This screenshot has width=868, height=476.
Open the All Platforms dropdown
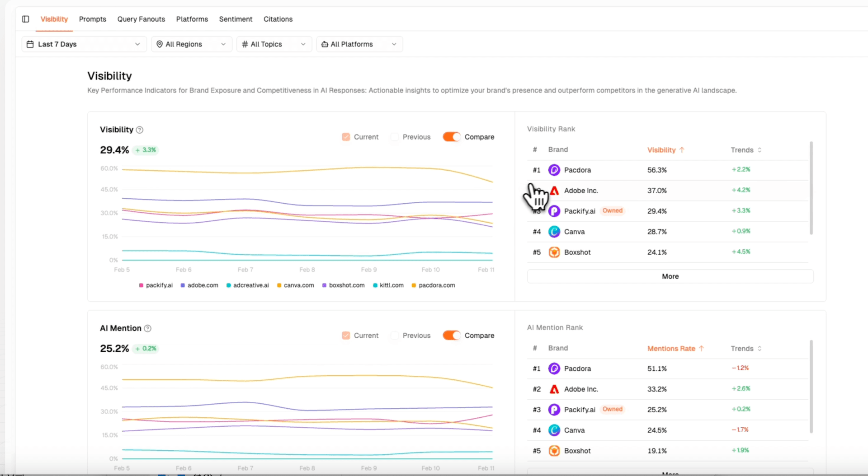point(359,44)
